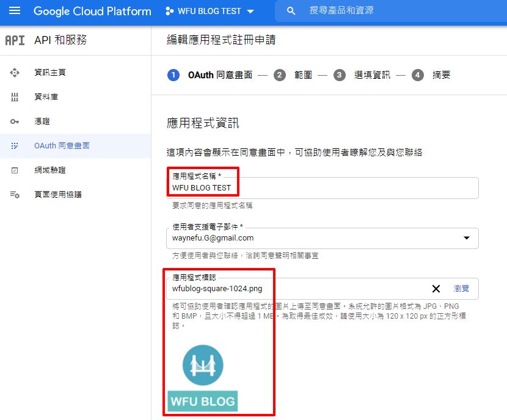Image resolution: width=507 pixels, height=420 pixels.
Task: Click the key icon next to 憑證
Action: pos(15,121)
